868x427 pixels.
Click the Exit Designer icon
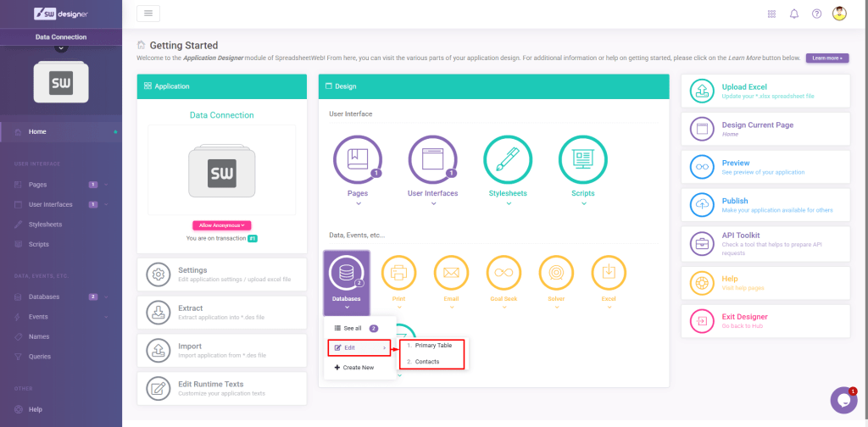(702, 321)
